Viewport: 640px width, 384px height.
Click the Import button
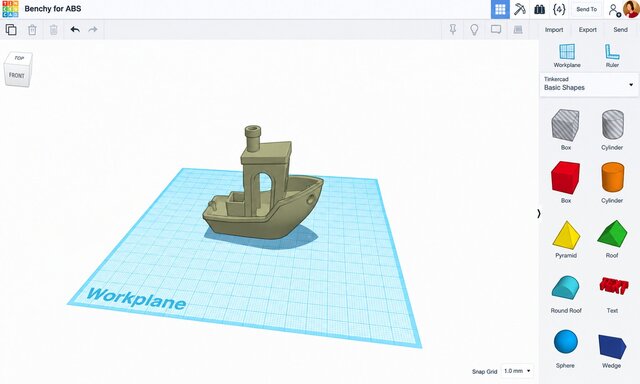[554, 30]
